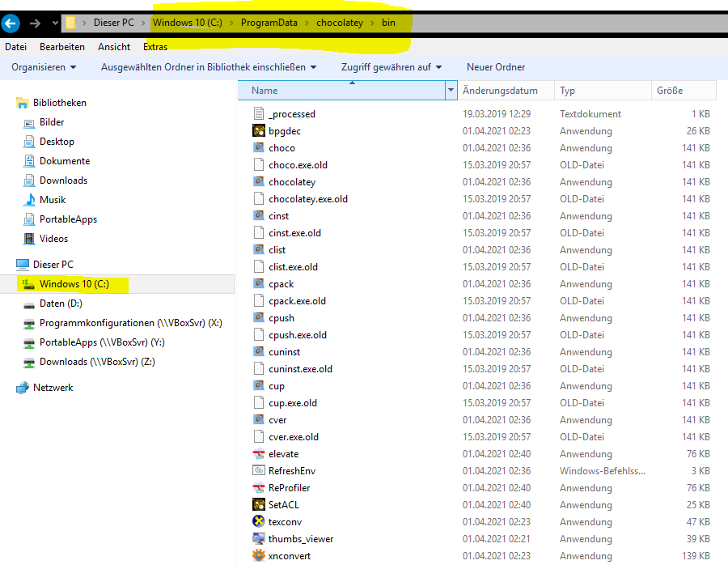Sort by Größe column header

(x=684, y=90)
